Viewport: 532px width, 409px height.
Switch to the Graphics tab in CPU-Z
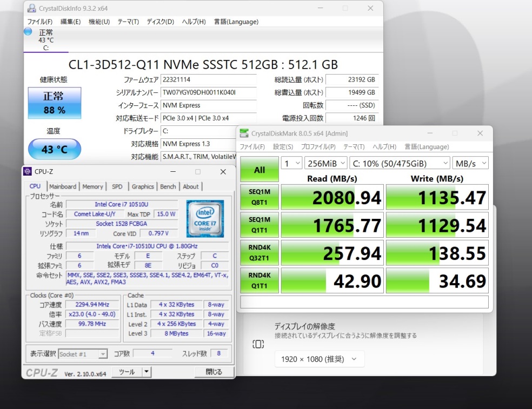(x=143, y=186)
